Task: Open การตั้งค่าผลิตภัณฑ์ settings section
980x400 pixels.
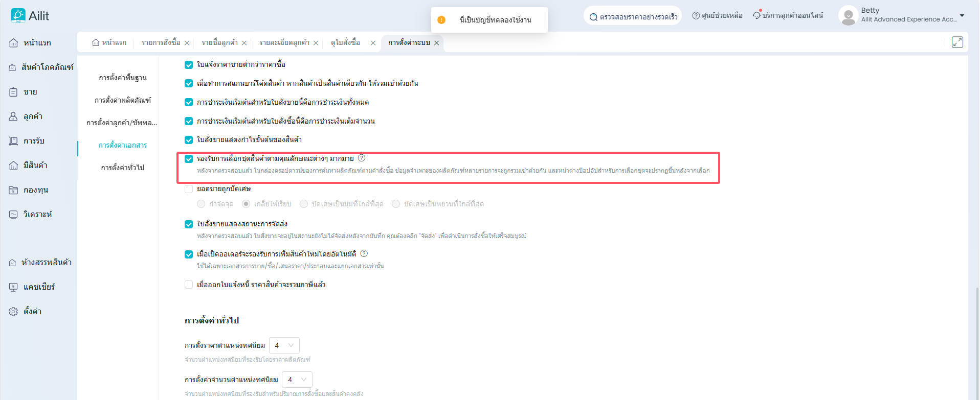Action: [x=123, y=100]
